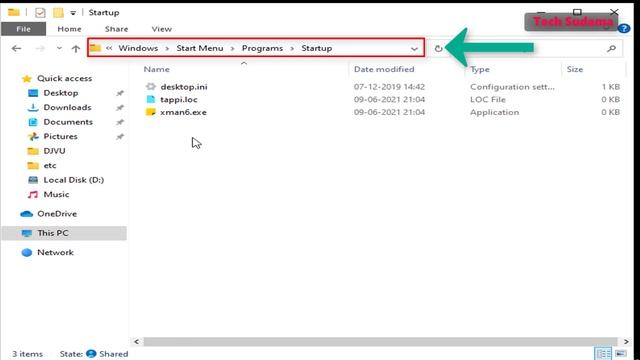Click the pin icon next to Desktop

click(x=120, y=93)
